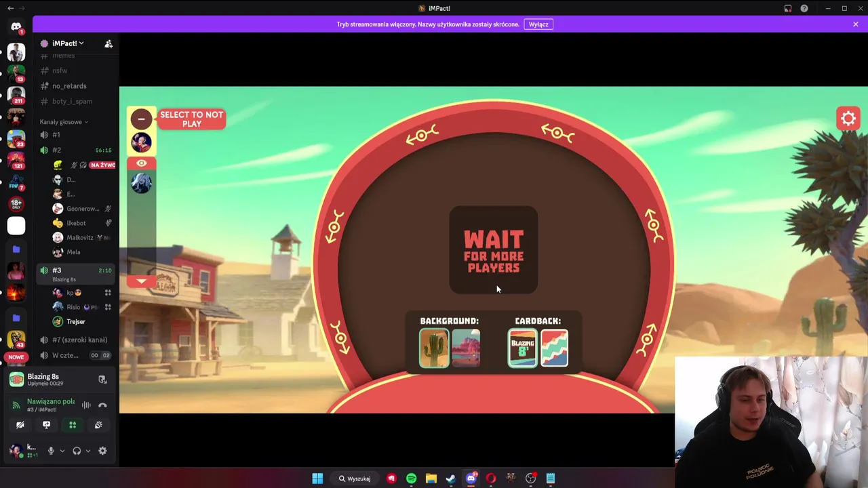Toggle the spectator eye icon
Viewport: 868px width, 488px height.
pyautogui.click(x=141, y=163)
